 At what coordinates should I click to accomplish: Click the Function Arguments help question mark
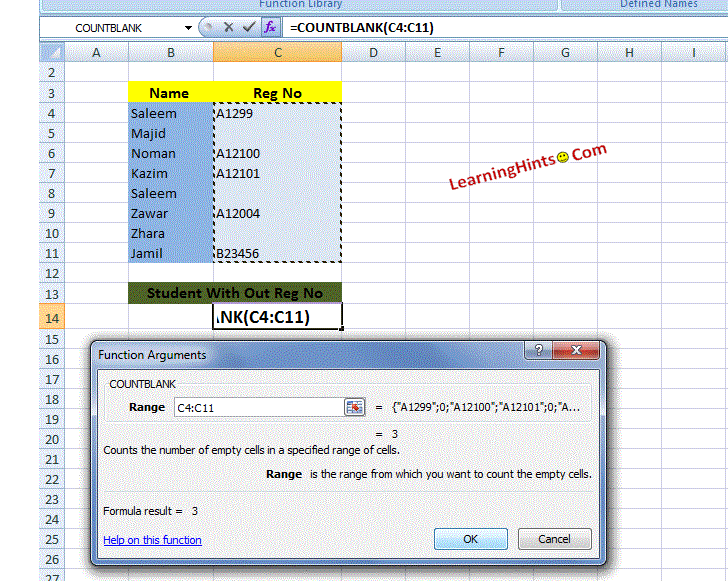coord(538,350)
